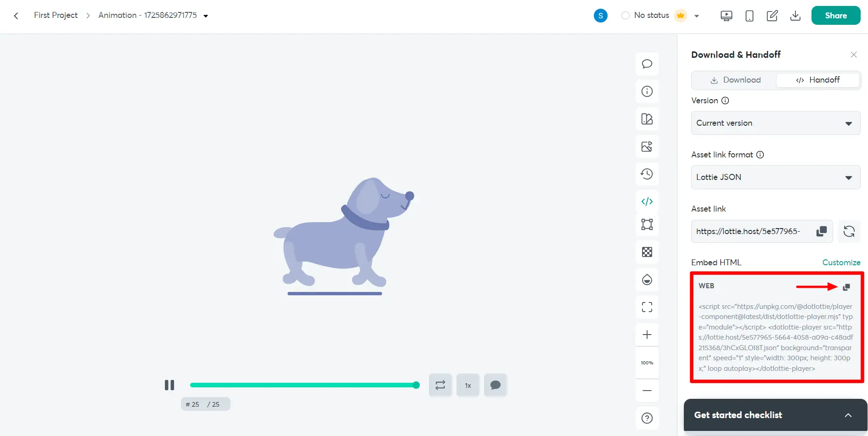Toggle the handoff code icon
Image resolution: width=868 pixels, height=436 pixels.
[x=647, y=201]
